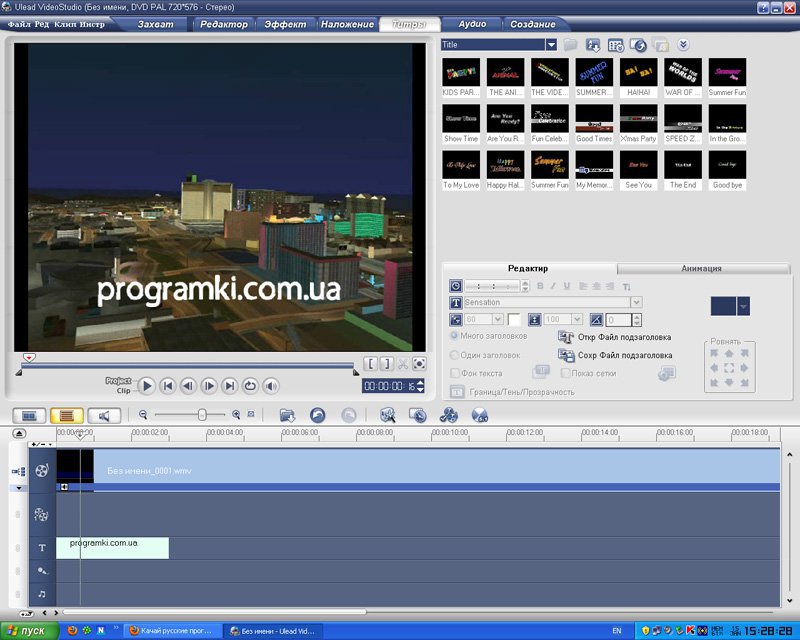Screen dimensions: 800x640
Task: Open the Batch Convert icon
Action: coord(417,415)
